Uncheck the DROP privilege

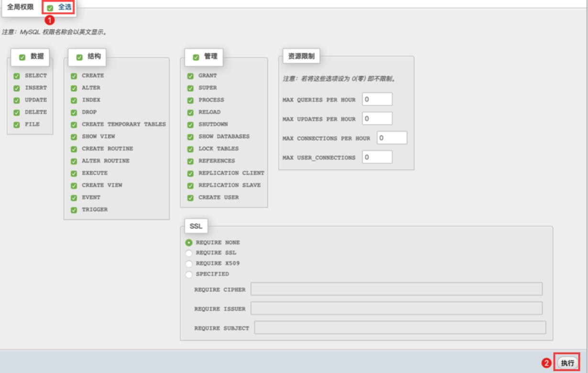[x=74, y=112]
